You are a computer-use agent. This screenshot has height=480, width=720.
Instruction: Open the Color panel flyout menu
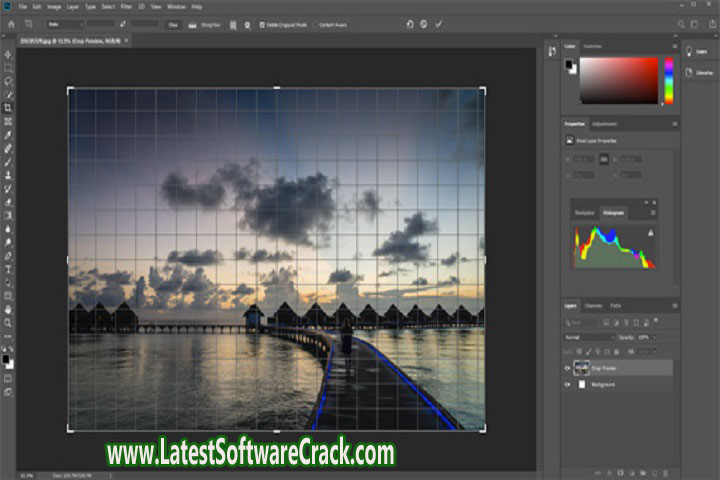click(675, 46)
